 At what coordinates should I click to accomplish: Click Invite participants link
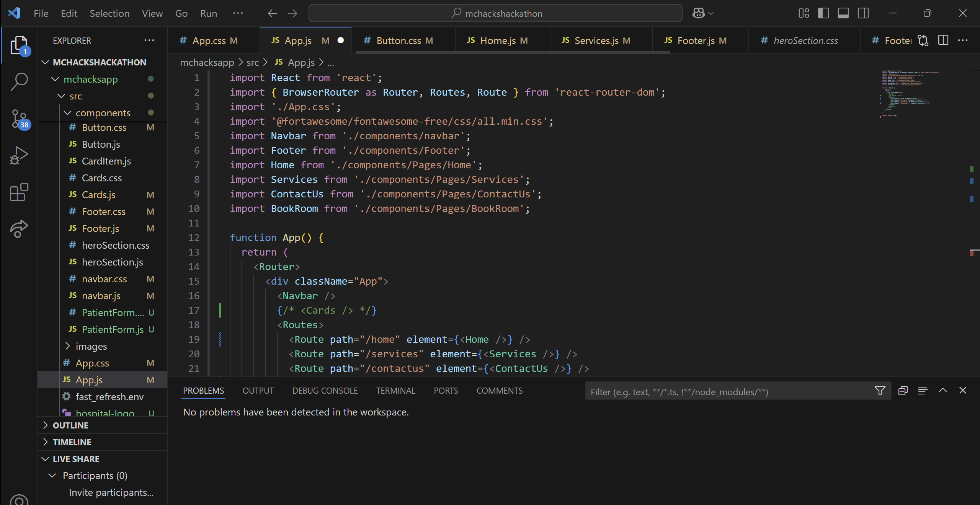[111, 492]
